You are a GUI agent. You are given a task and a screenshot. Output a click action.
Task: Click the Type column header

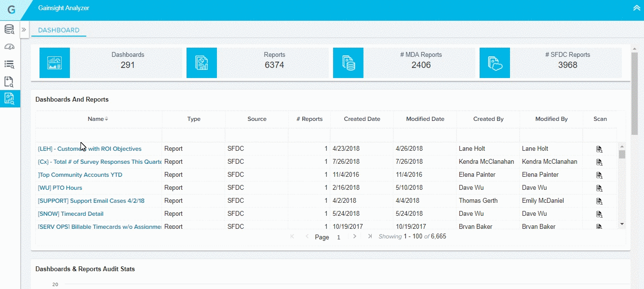tap(194, 119)
